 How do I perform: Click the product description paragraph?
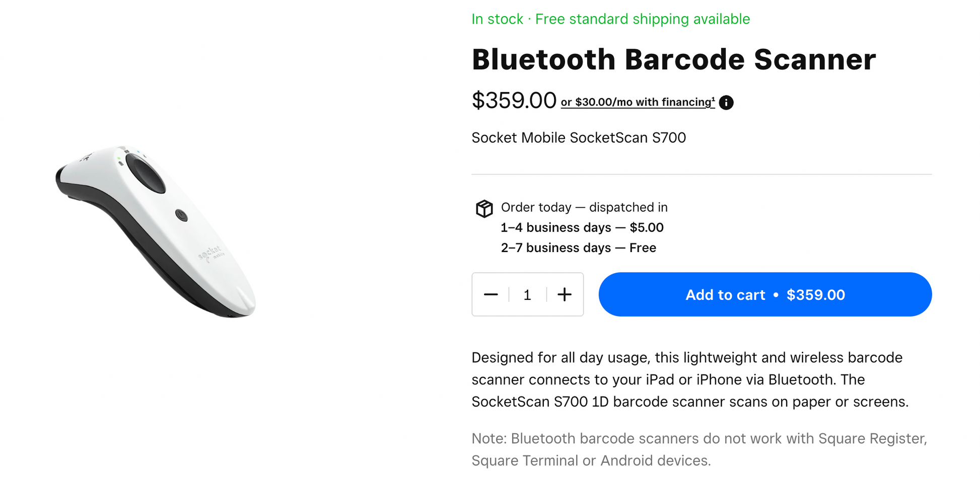(x=690, y=379)
